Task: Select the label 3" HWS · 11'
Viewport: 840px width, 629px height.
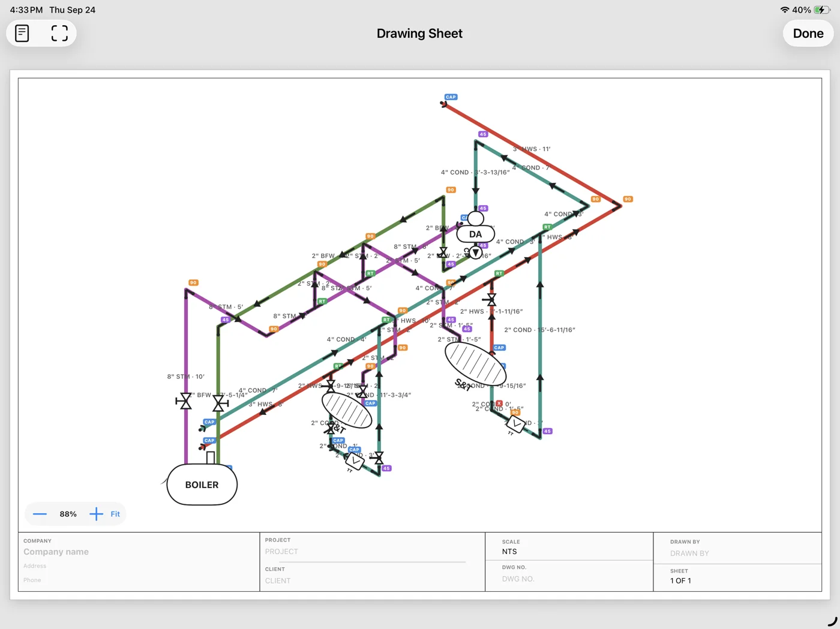Action: (532, 149)
